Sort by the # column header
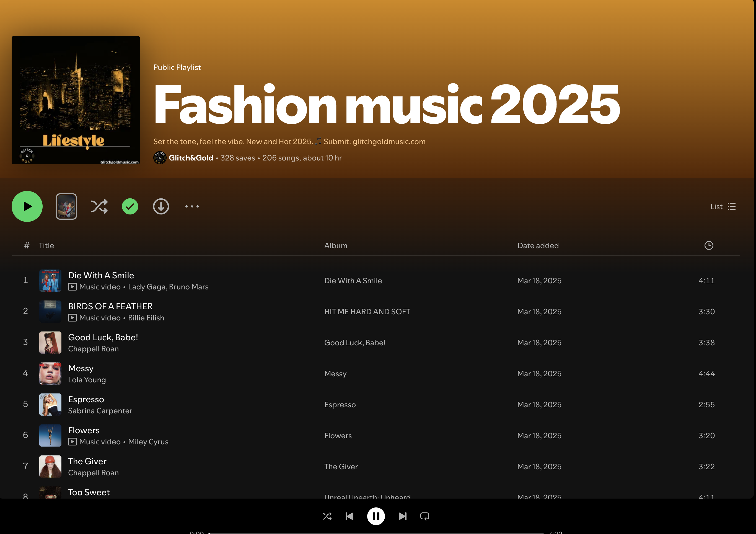756x534 pixels. coord(27,246)
